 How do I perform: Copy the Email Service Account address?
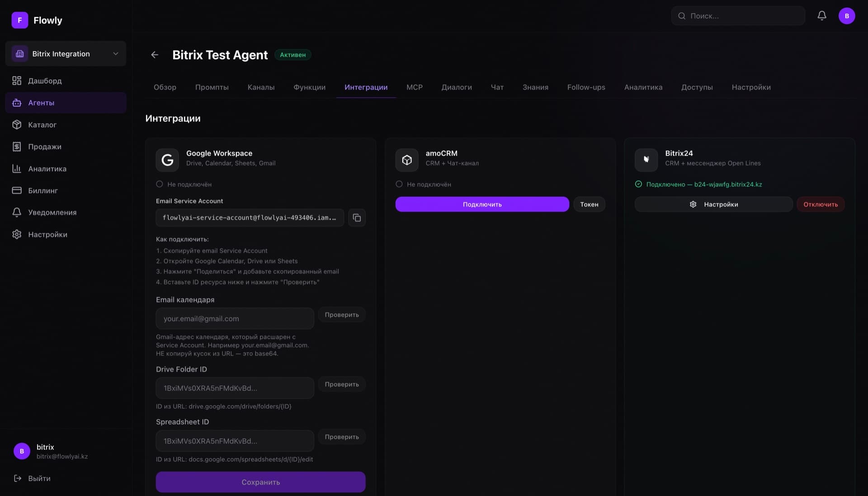(x=357, y=218)
